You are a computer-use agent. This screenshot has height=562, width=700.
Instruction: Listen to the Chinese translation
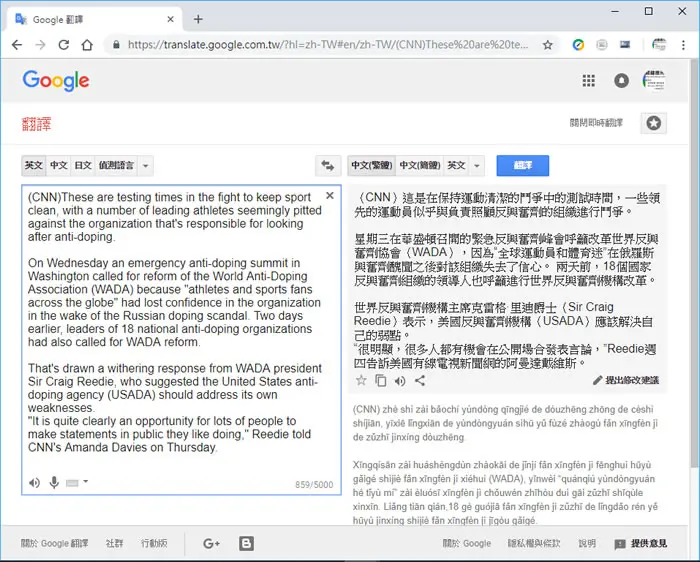400,381
